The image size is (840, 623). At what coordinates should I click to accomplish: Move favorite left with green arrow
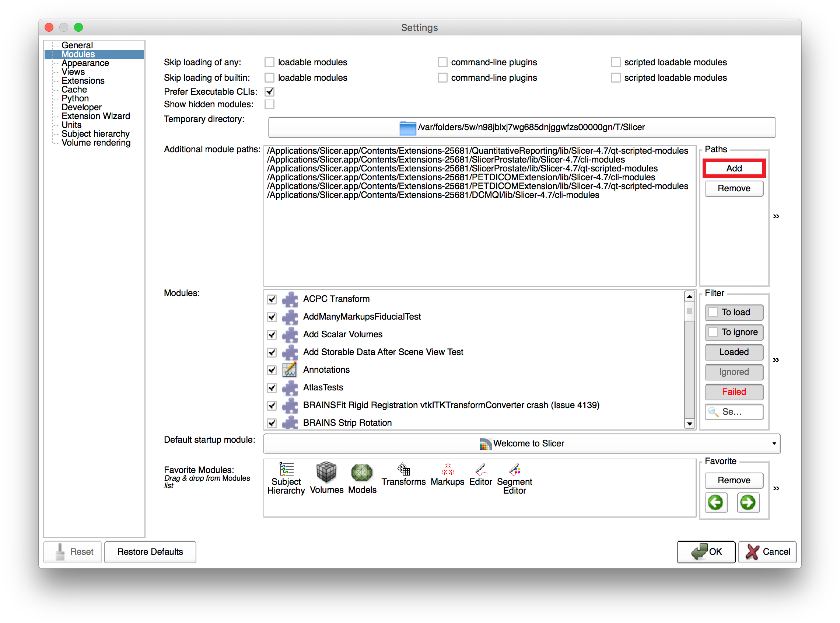[715, 503]
